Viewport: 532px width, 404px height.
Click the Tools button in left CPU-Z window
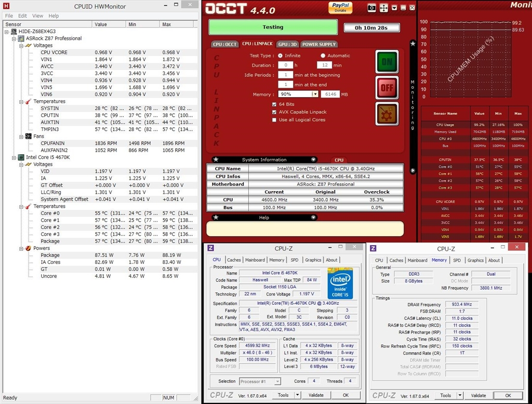pos(283,395)
